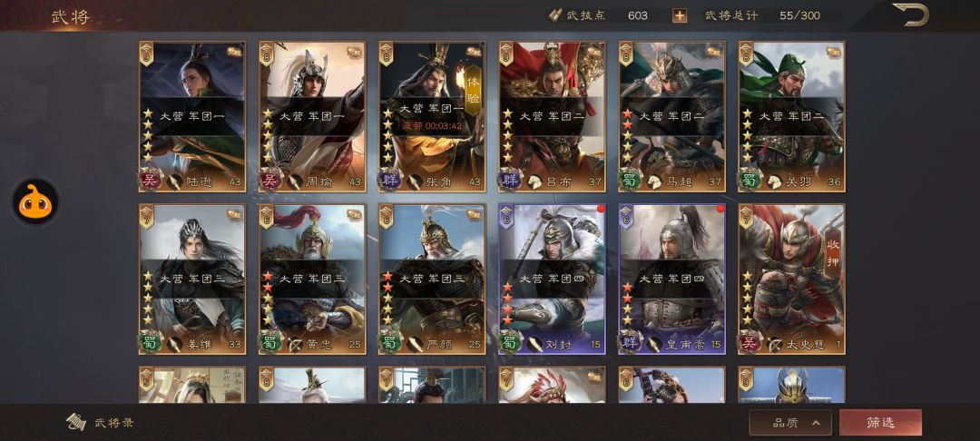Screen dimensions: 980x441
Task: Open the 刘封 card with red dot
Action: tap(552, 279)
